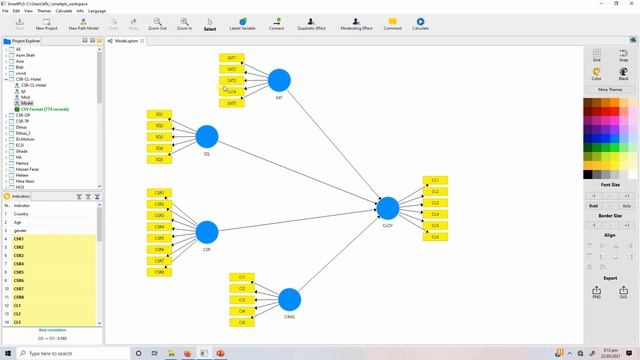Add a Moderating Effect

[x=356, y=24]
